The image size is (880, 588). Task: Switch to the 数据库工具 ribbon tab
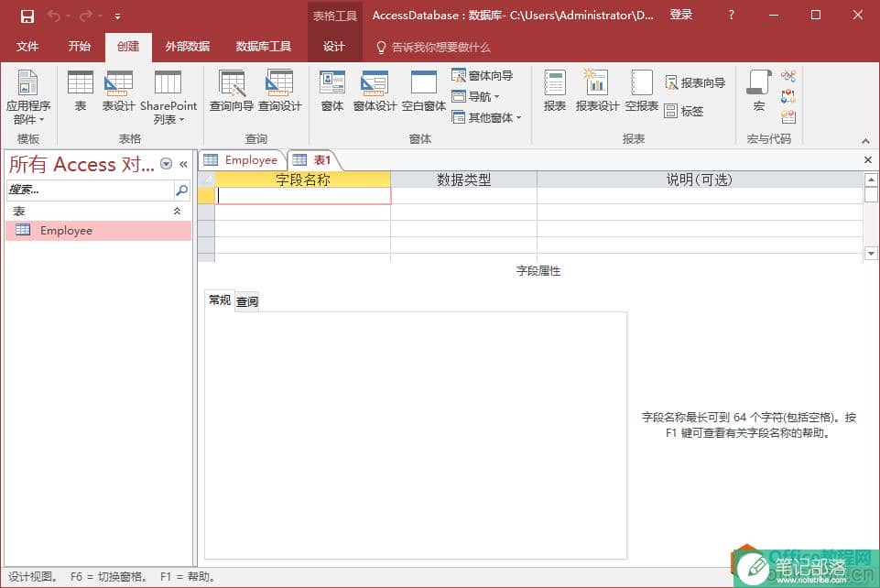tap(263, 47)
